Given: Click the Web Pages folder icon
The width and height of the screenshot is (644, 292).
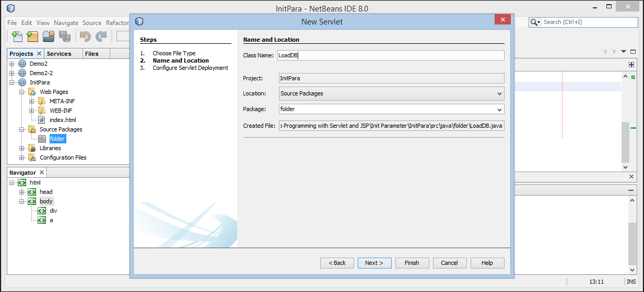Looking at the screenshot, I should [x=32, y=92].
